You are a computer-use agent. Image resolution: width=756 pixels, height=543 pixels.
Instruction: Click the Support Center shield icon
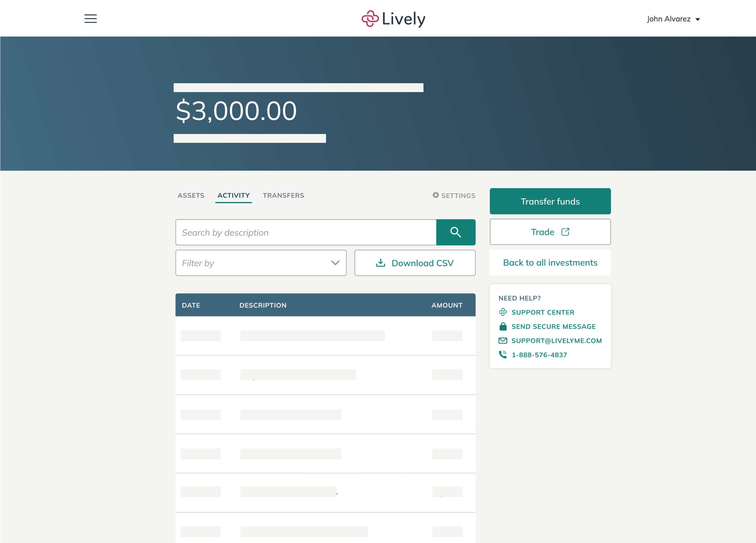tap(503, 312)
